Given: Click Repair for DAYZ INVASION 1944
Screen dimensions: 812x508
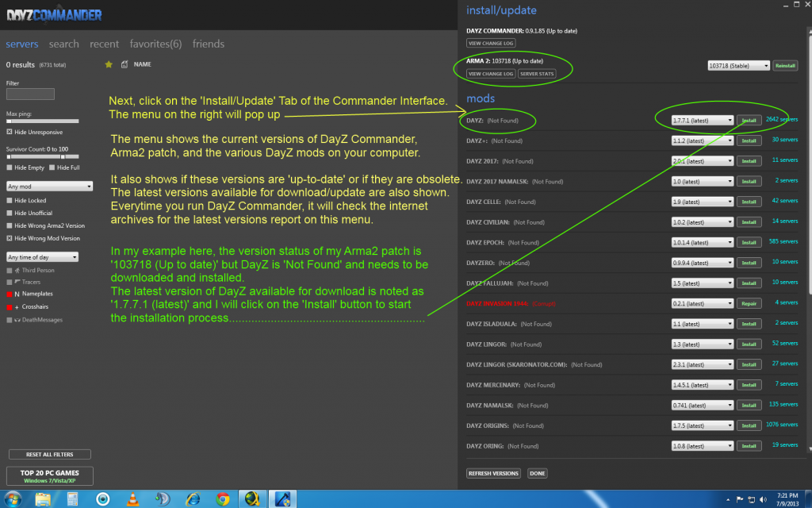Looking at the screenshot, I should [749, 304].
